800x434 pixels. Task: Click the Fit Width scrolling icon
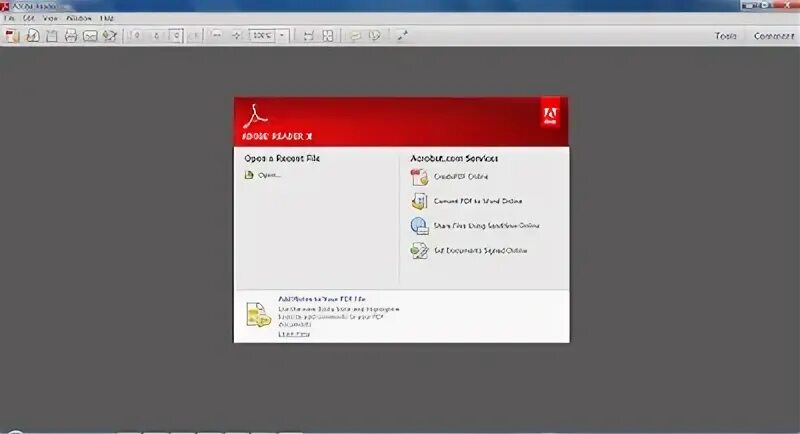click(309, 36)
